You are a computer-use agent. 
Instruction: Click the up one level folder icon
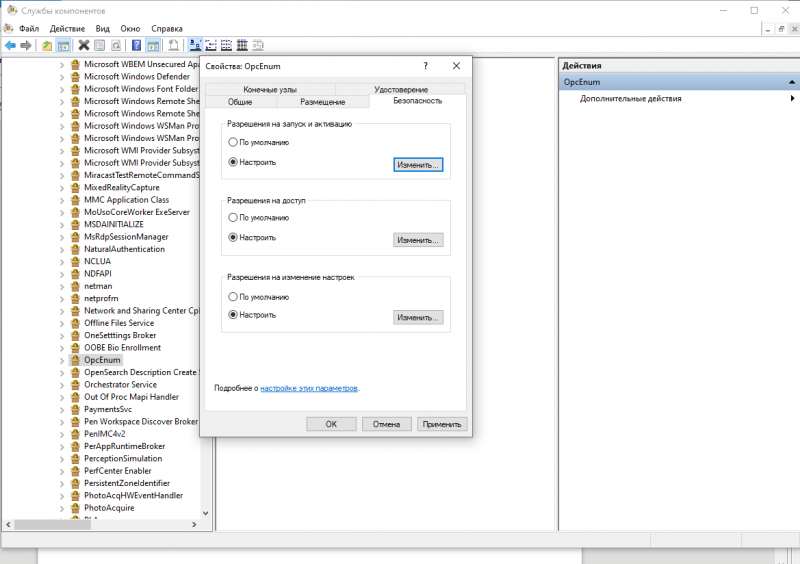[47, 45]
